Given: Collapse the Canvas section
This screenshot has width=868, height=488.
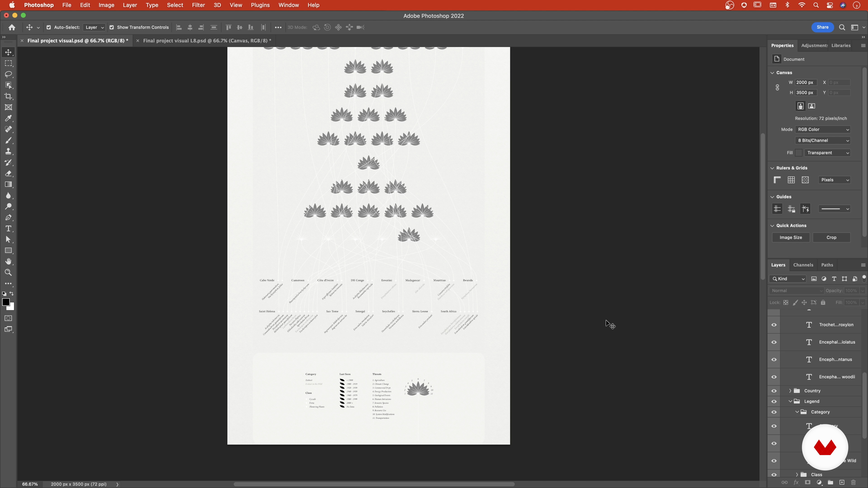Looking at the screenshot, I should pos(772,73).
